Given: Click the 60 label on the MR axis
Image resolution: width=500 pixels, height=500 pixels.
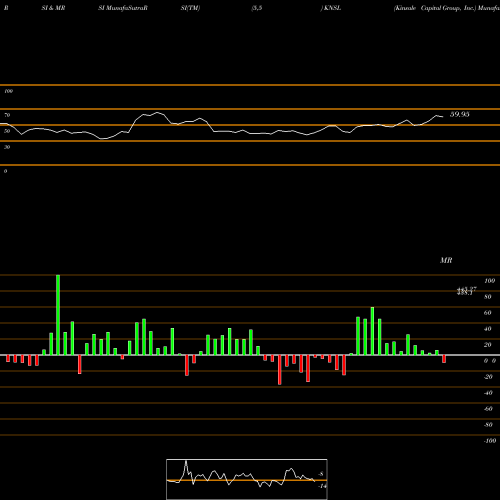Looking at the screenshot, I should point(488,313).
